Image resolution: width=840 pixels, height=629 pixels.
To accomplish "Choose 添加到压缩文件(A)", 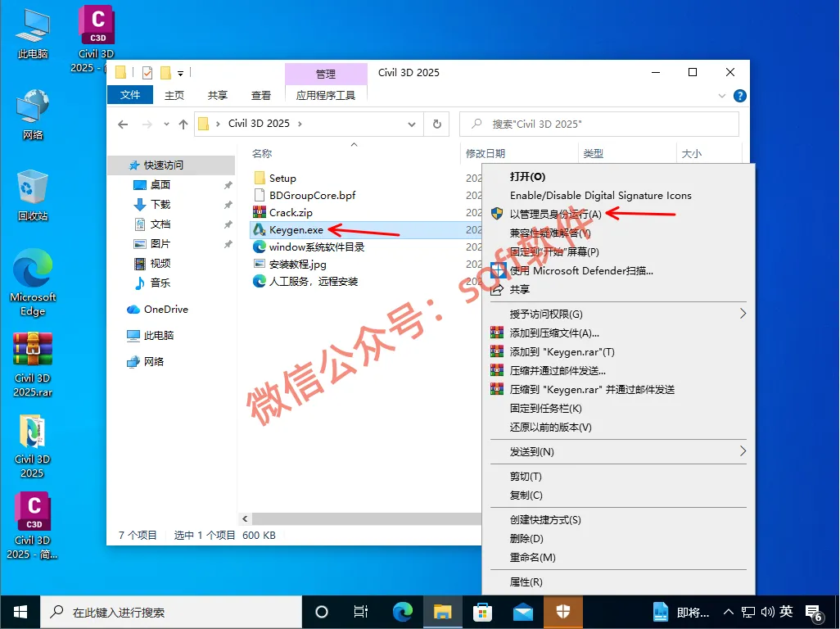I will pos(554,333).
